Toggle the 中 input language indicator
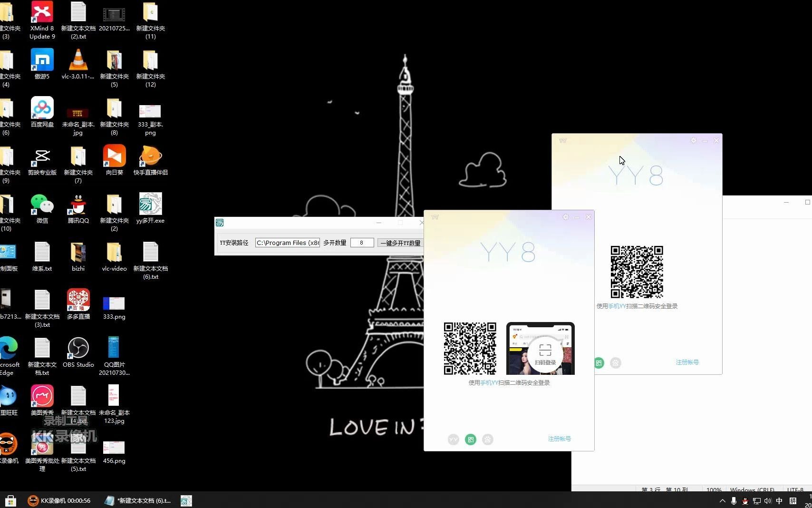The image size is (812, 508). (x=779, y=501)
